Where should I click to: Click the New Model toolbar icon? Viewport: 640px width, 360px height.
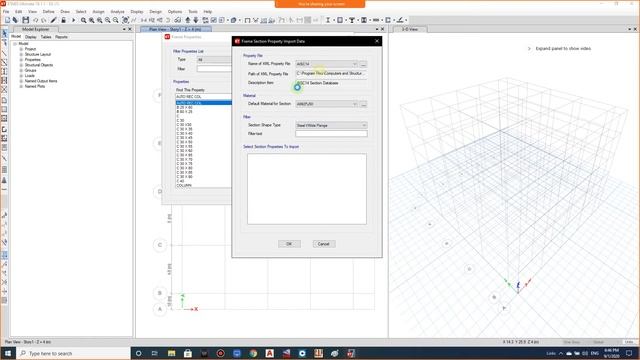click(7, 20)
